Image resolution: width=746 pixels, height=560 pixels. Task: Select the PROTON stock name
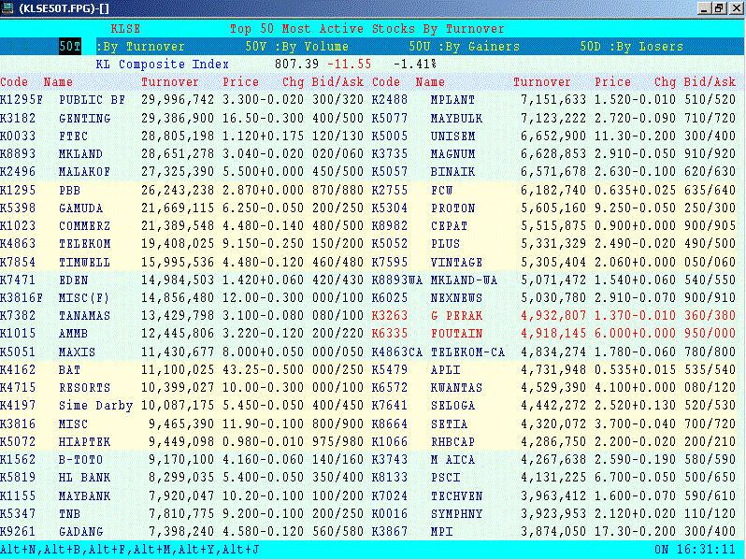[452, 208]
